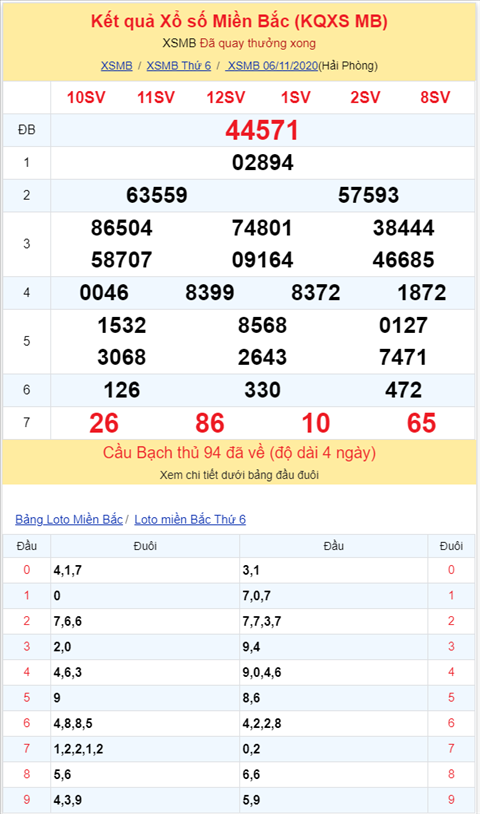Click ticket code 8SV

click(x=435, y=97)
